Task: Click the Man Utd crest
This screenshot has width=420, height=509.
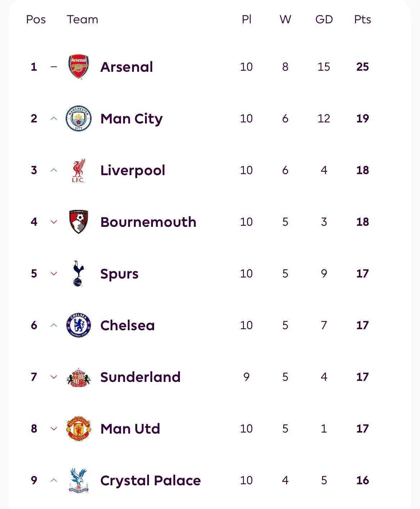Action: coord(79,429)
